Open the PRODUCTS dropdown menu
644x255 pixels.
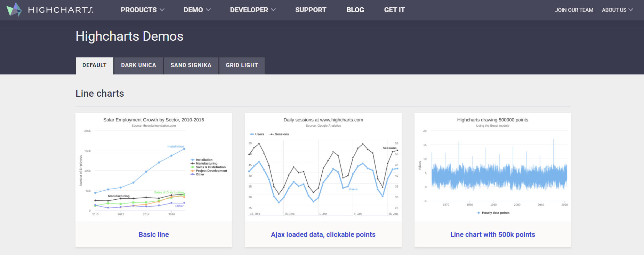[x=143, y=10]
